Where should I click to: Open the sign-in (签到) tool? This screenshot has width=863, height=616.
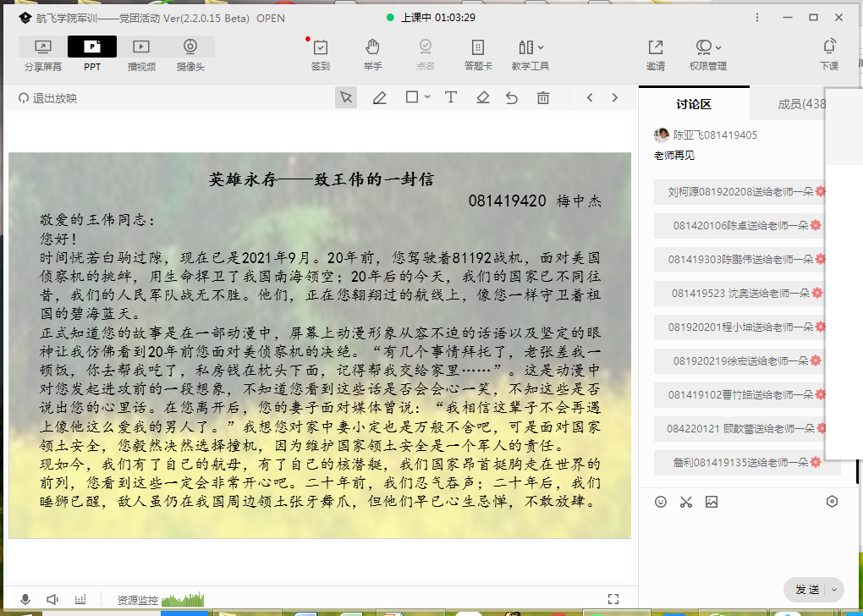[x=320, y=54]
